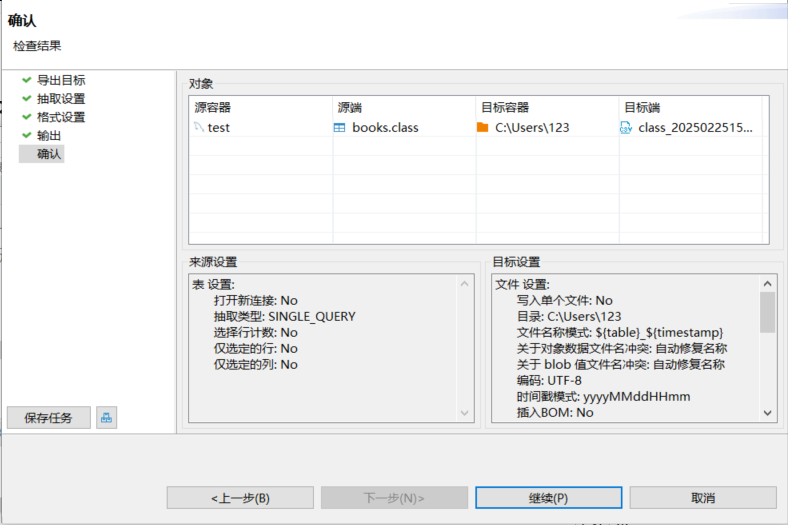Screen dimensions: 788x525
Task: Click the 源容器 column header
Action: pos(212,107)
